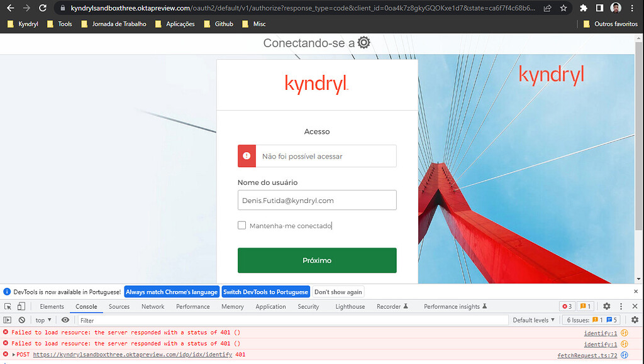
Task: Toggle the device toolbar in DevTools
Action: tap(21, 306)
